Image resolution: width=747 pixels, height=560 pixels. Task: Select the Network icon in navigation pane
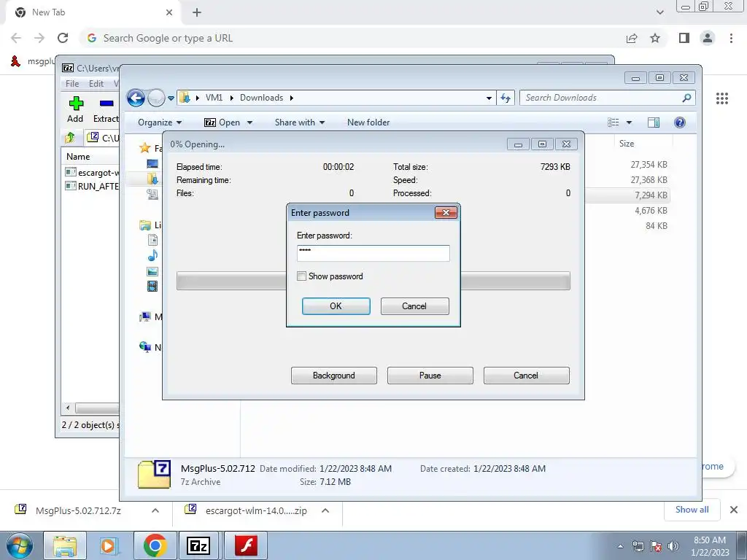[145, 347]
